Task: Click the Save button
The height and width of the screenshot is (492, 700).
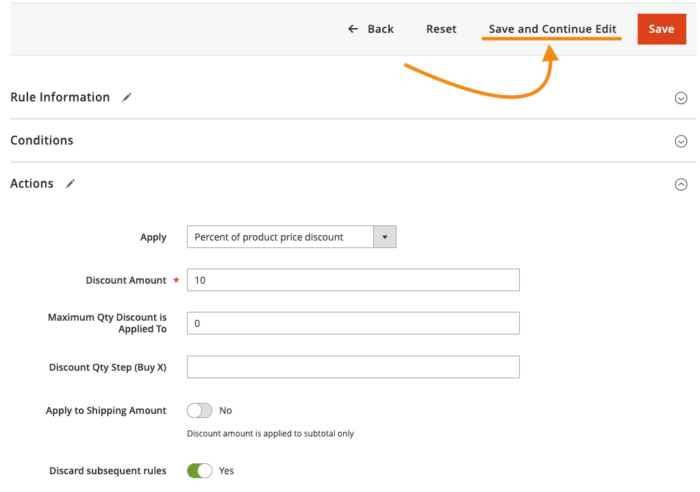Action: click(662, 29)
